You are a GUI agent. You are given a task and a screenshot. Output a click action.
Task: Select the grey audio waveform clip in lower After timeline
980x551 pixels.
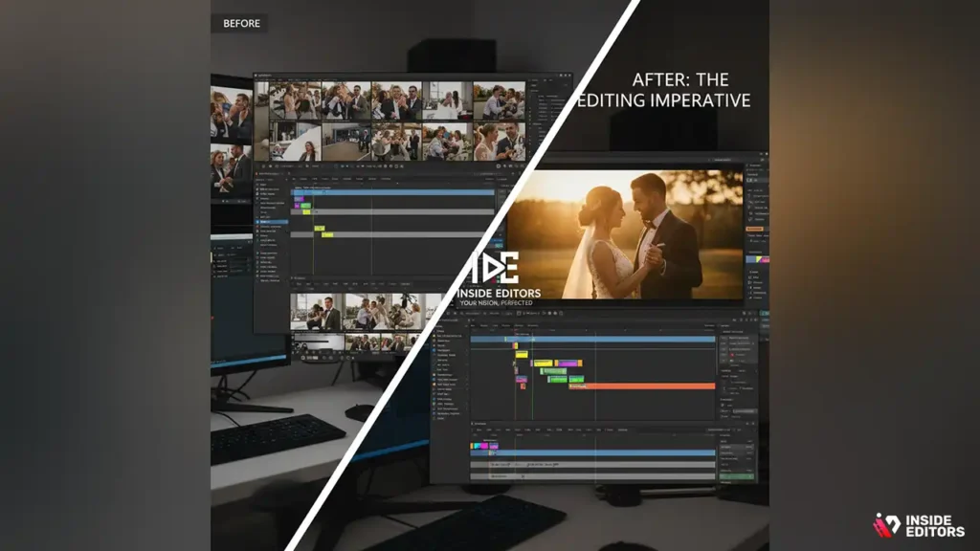point(592,465)
